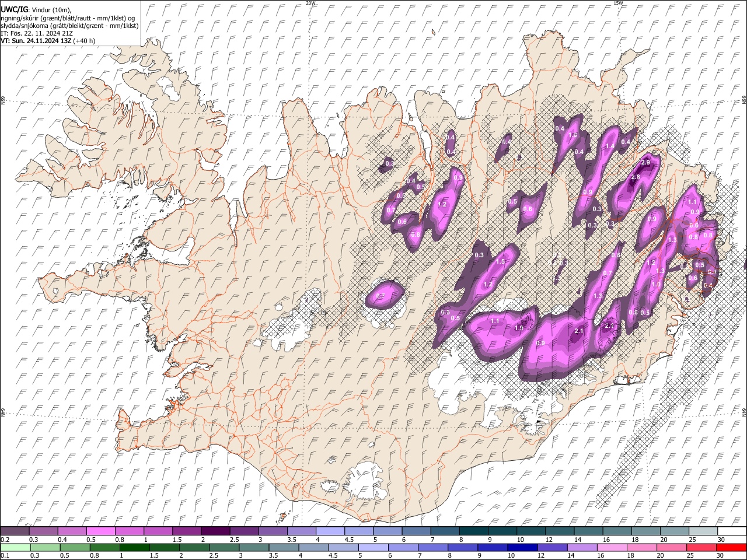Click the snow scale swatch between 6 and 7
The width and height of the screenshot is (747, 560).
pos(416,531)
